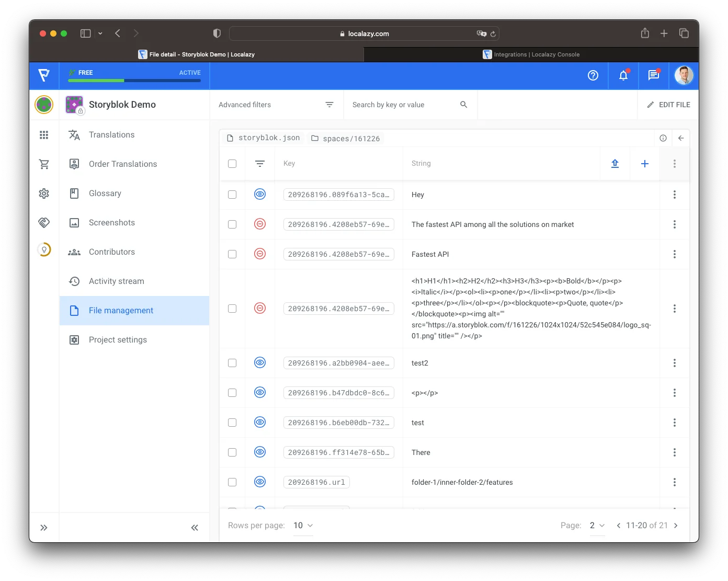This screenshot has height=581, width=728.
Task: Click Safari share icon
Action: (645, 33)
